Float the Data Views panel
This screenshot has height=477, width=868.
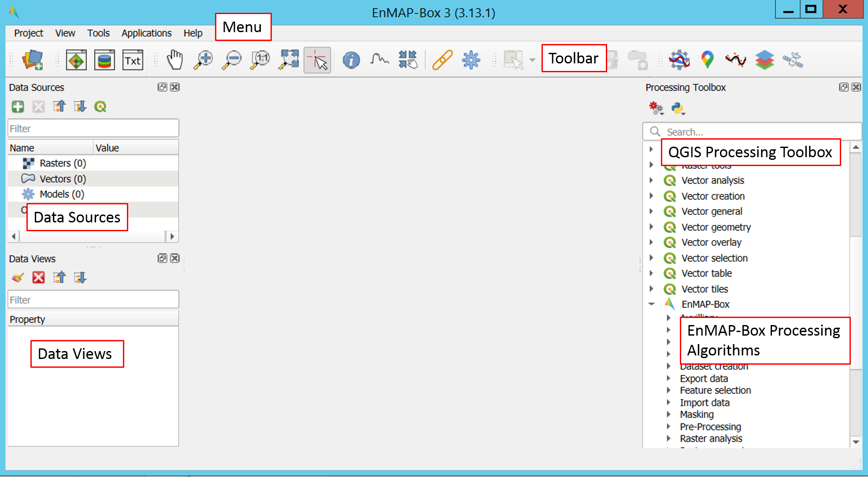163,259
